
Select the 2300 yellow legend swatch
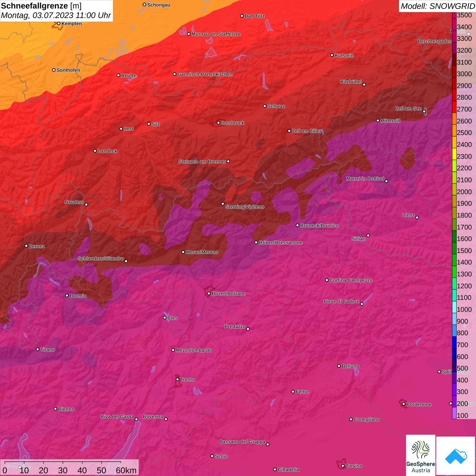click(454, 154)
